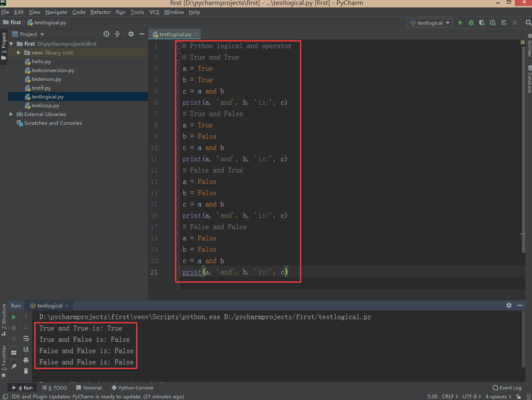The width and height of the screenshot is (532, 400).
Task: Close the testlogical.py editor tab
Action: (x=196, y=34)
